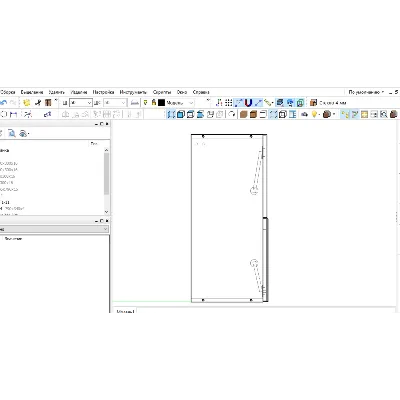This screenshot has height=400, width=400.
Task: Click the yellow light bulb icon
Action: 314,114
